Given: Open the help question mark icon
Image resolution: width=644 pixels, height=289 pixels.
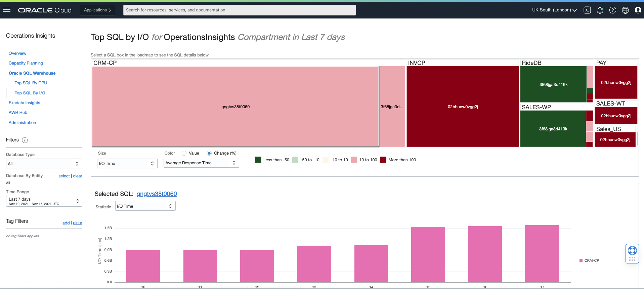Looking at the screenshot, I should (x=613, y=10).
